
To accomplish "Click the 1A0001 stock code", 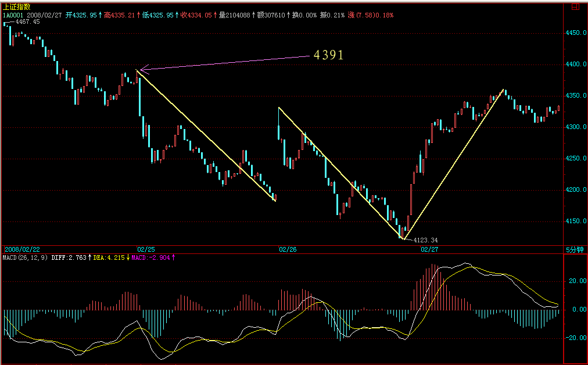I will pyautogui.click(x=12, y=14).
